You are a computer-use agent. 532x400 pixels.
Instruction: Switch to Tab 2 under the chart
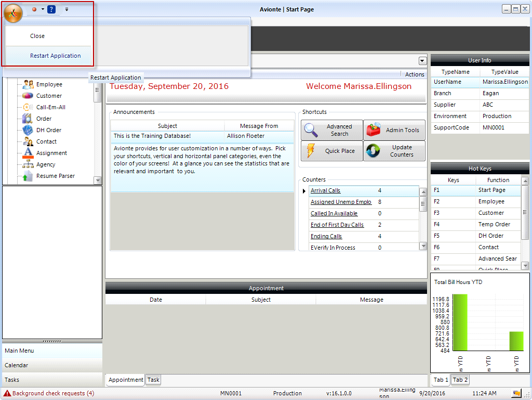[x=460, y=380]
